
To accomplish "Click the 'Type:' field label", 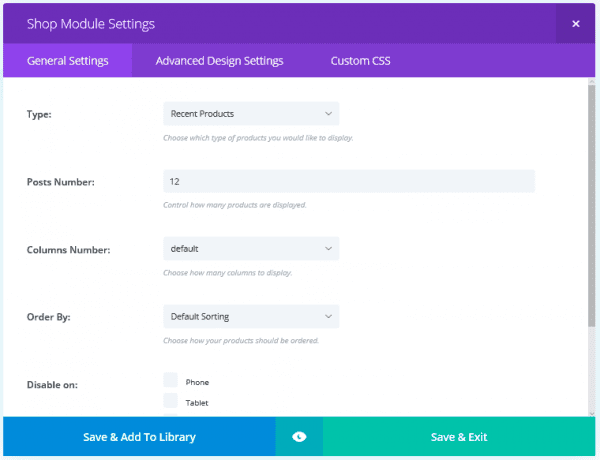I will point(39,115).
